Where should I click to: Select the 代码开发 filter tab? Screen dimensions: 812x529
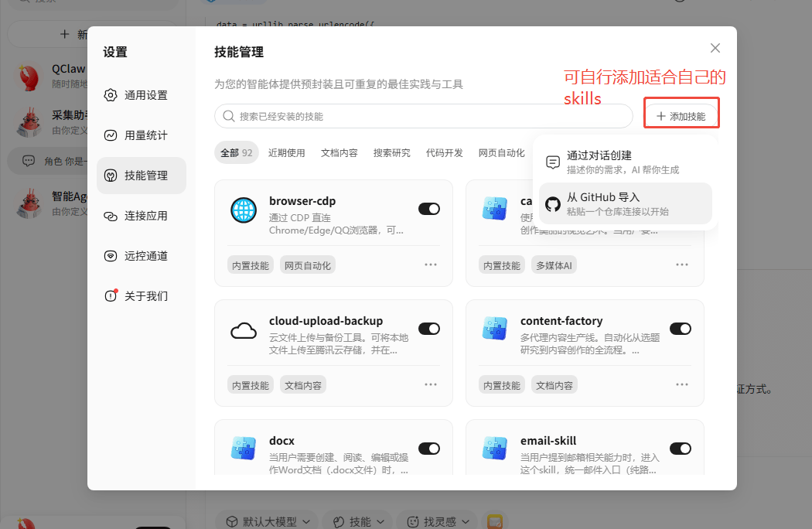pyautogui.click(x=445, y=153)
